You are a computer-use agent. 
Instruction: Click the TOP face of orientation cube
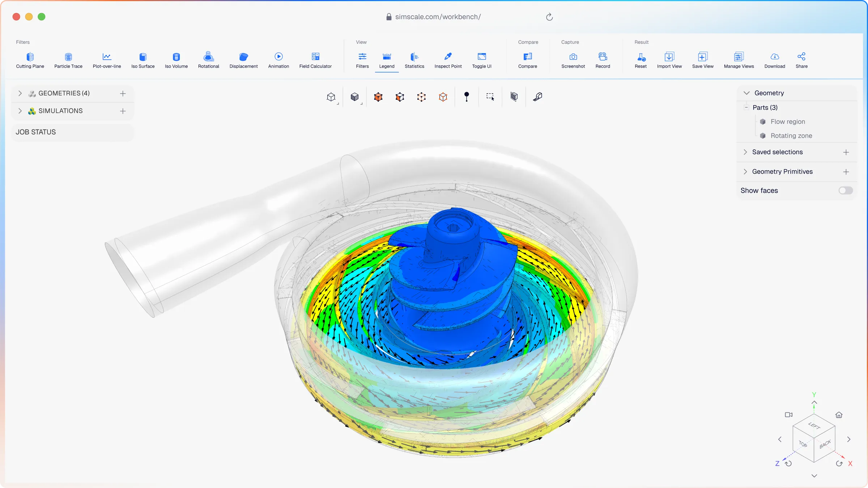pyautogui.click(x=803, y=444)
